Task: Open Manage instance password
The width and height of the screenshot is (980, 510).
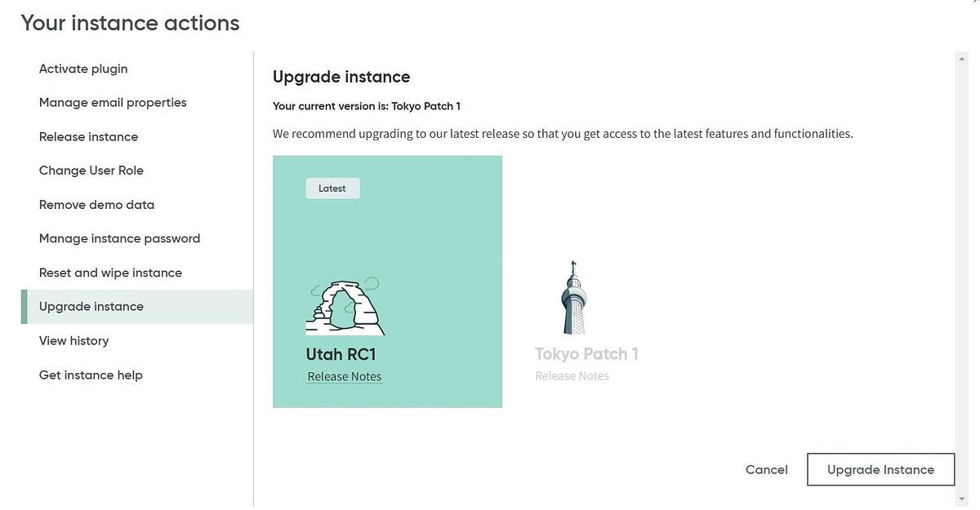Action: (x=119, y=238)
